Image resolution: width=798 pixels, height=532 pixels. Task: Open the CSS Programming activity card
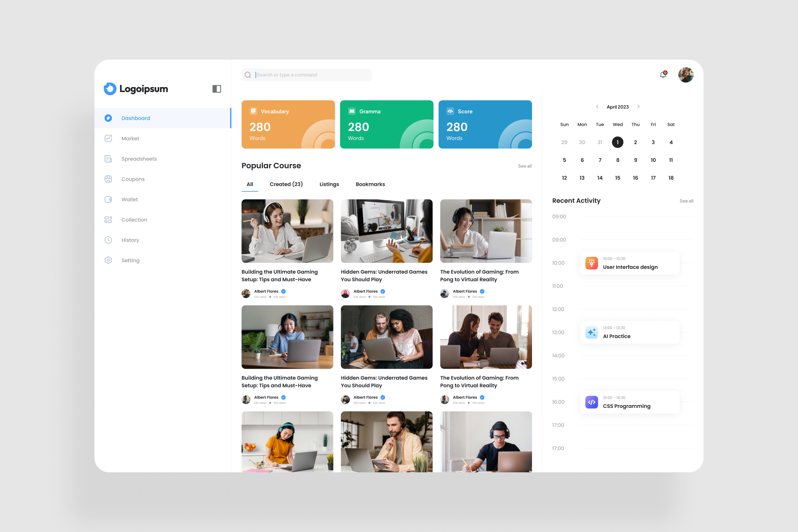[x=630, y=402]
